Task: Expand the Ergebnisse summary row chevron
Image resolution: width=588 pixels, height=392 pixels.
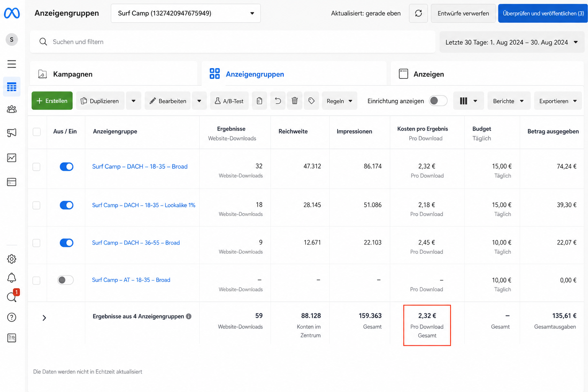Action: (x=44, y=318)
